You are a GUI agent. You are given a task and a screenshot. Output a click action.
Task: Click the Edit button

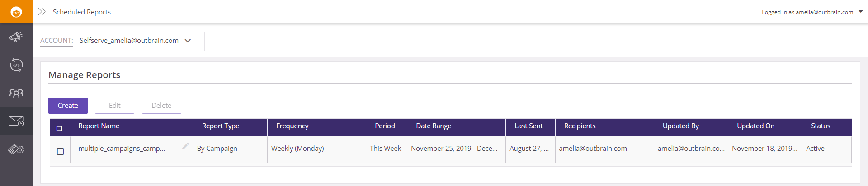(114, 106)
